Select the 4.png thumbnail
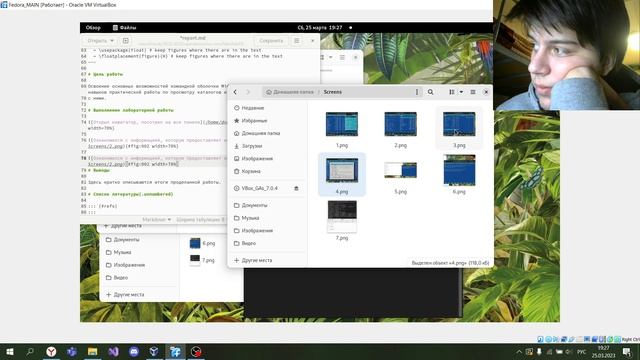640x360 pixels. pos(342,170)
